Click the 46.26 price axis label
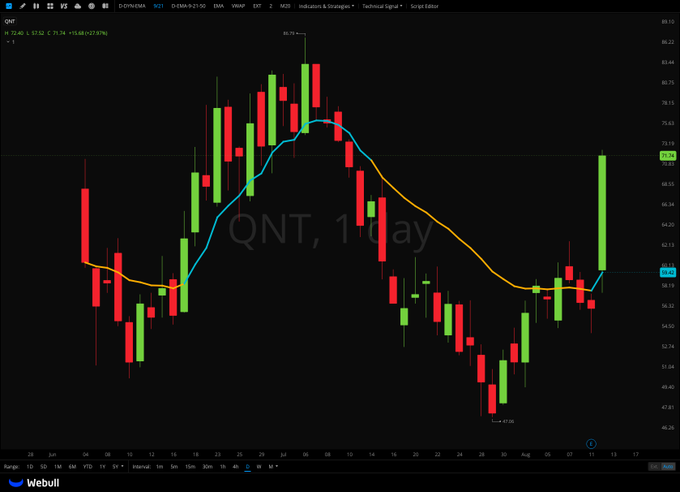The width and height of the screenshot is (680, 492). pyautogui.click(x=668, y=427)
